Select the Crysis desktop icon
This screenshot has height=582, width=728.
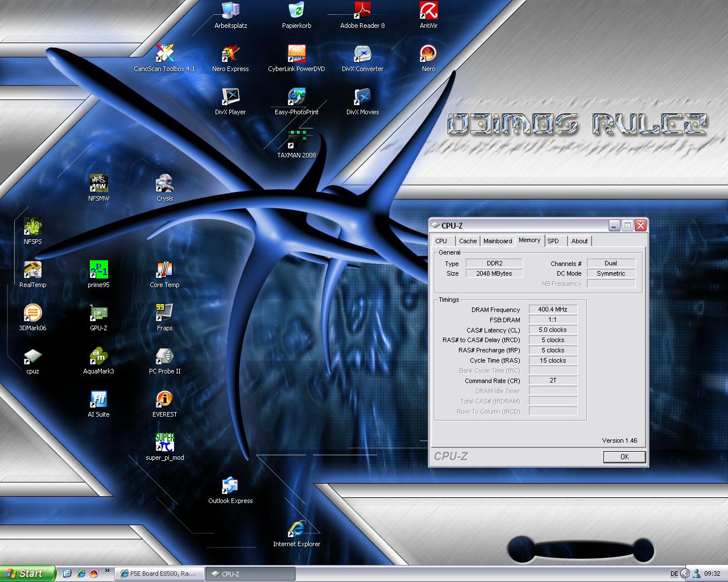click(x=164, y=188)
